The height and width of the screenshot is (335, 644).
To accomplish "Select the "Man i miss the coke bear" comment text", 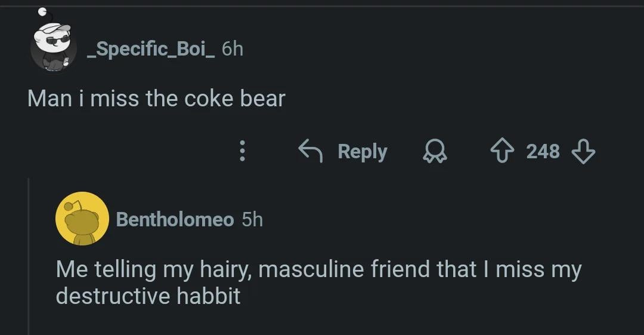I will pyautogui.click(x=156, y=99).
